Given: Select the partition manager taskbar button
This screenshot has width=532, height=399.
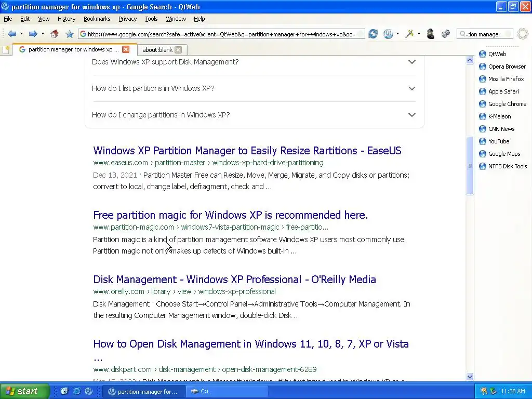Looking at the screenshot, I should (x=144, y=391).
